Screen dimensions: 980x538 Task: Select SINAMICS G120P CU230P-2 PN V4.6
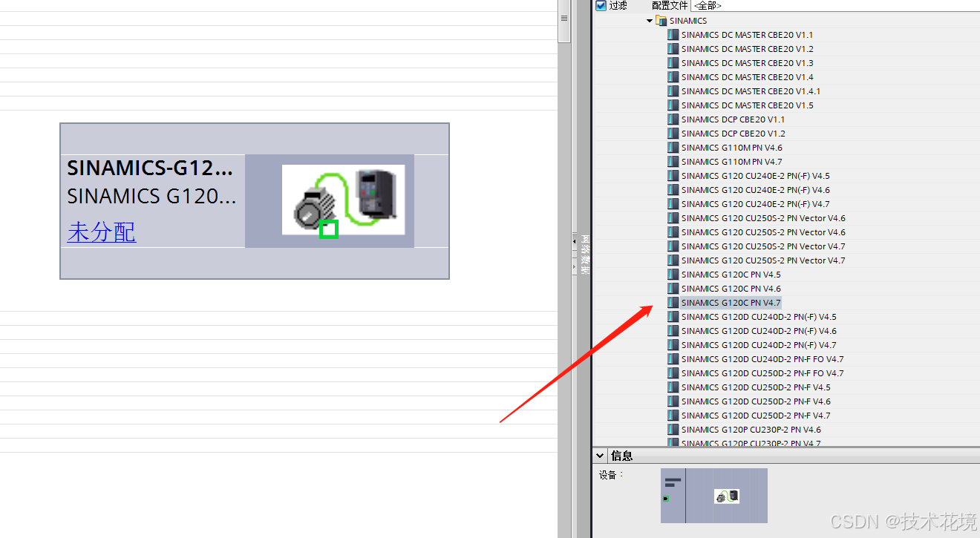751,430
